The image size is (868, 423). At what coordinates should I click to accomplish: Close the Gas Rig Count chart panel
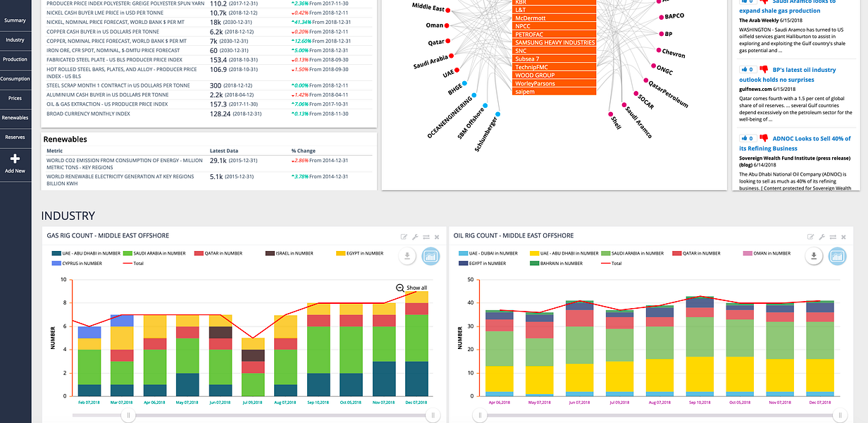tap(437, 237)
